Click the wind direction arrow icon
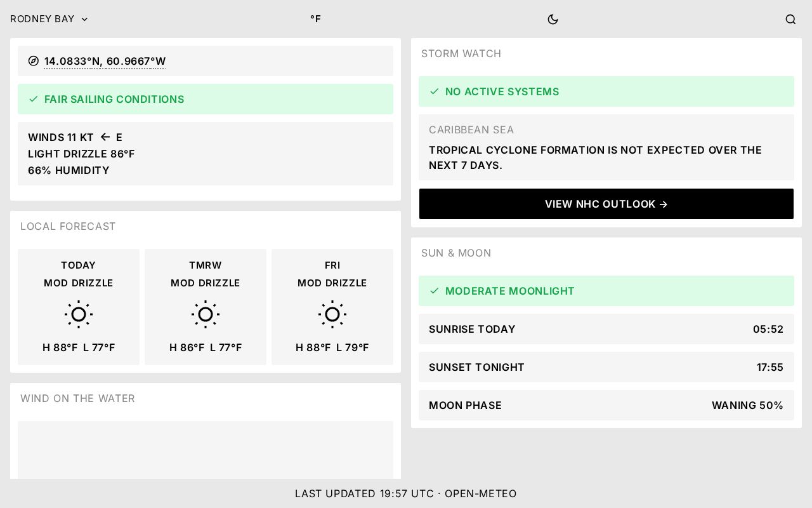The height and width of the screenshot is (508, 812). [105, 137]
